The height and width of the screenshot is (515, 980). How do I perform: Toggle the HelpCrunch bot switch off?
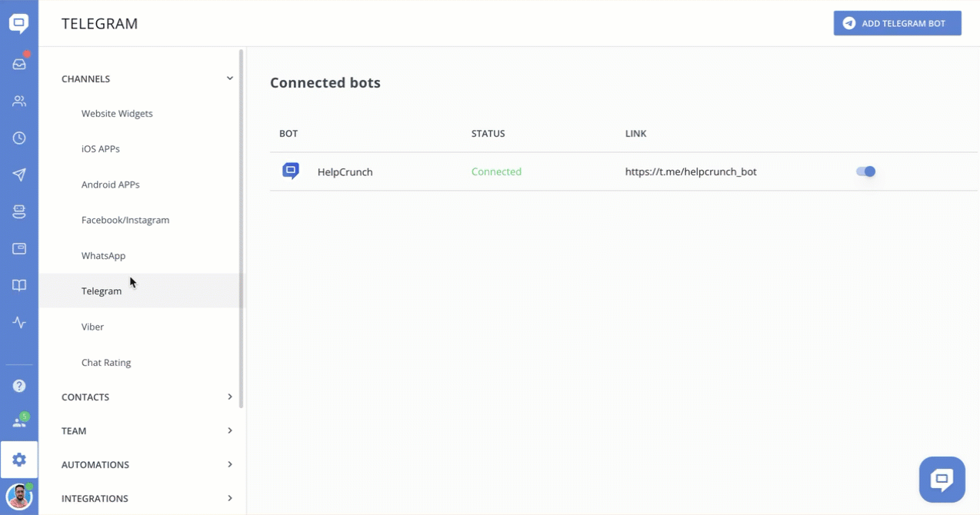click(x=865, y=171)
